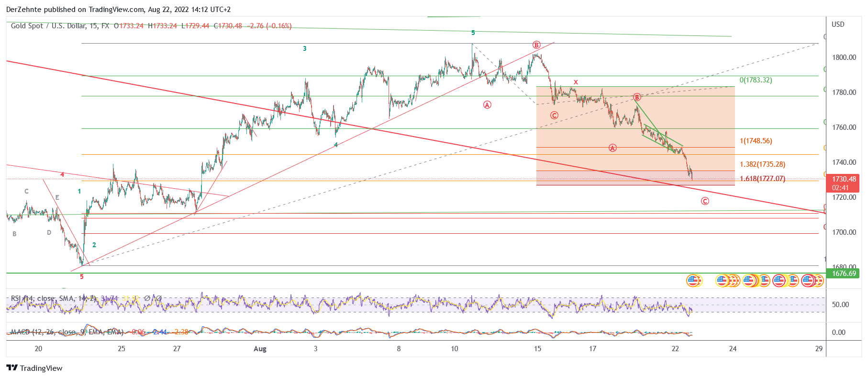
Task: Click the Aug label on the time axis
Action: click(260, 349)
